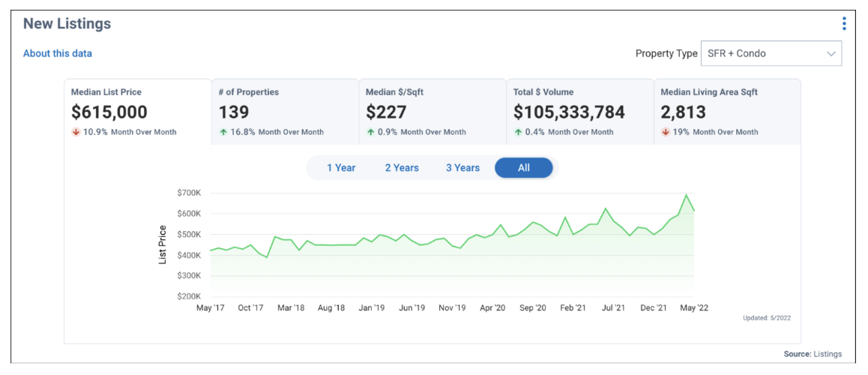Click the $700K y-axis label
This screenshot has height=375, width=868.
[x=190, y=193]
